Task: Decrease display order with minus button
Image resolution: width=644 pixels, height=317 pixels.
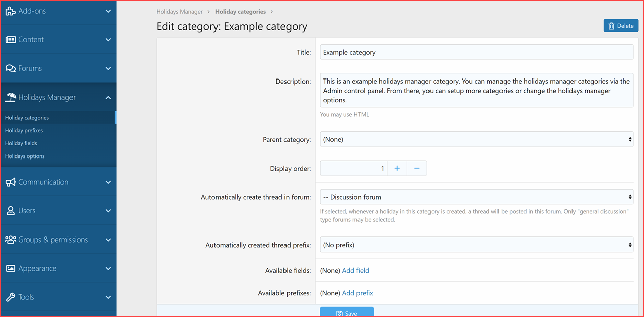Action: 417,168
